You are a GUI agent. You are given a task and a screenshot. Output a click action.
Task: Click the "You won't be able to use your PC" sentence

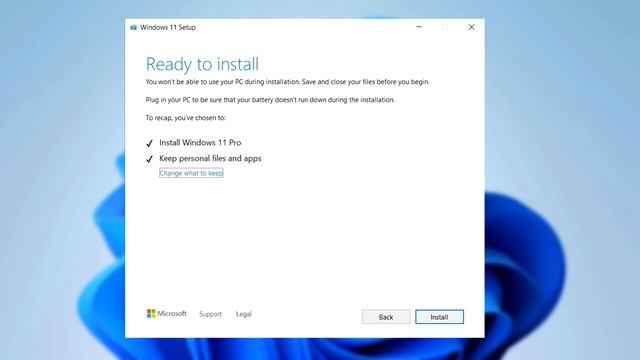287,82
